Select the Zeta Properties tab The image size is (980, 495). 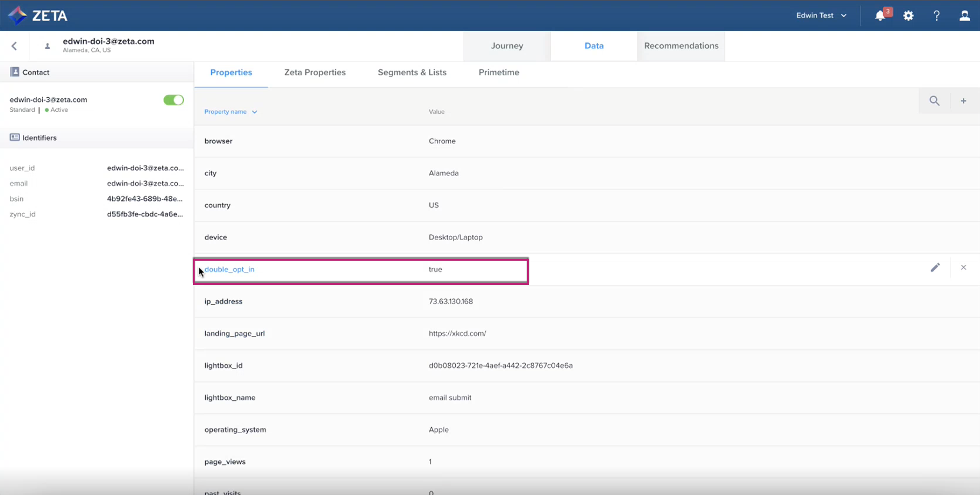pos(315,72)
